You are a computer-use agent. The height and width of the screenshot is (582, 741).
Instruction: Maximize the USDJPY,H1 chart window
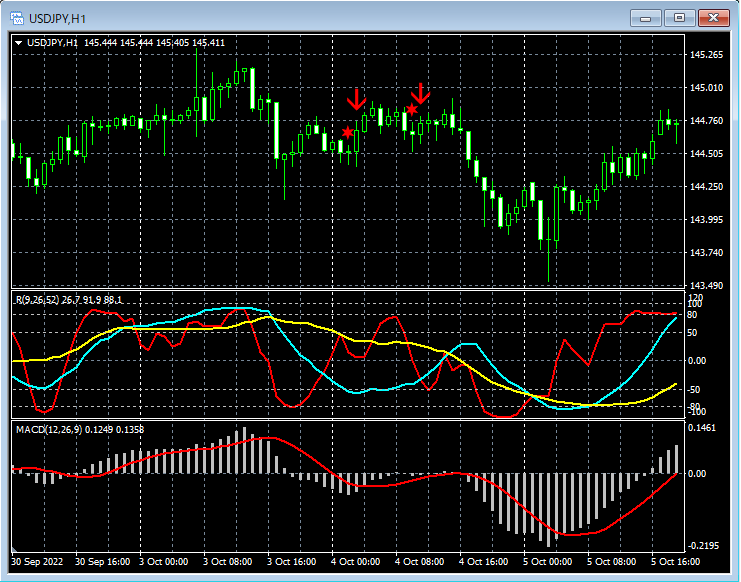point(680,17)
